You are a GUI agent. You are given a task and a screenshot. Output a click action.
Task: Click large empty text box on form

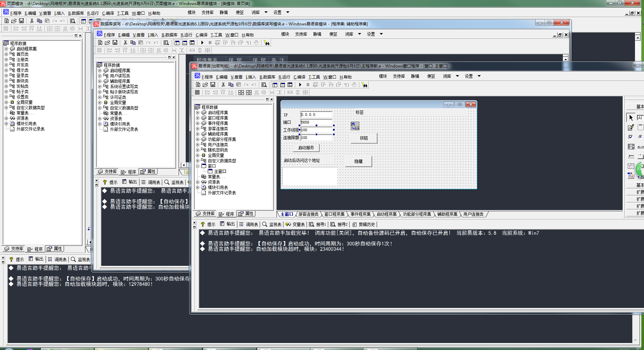(x=310, y=176)
